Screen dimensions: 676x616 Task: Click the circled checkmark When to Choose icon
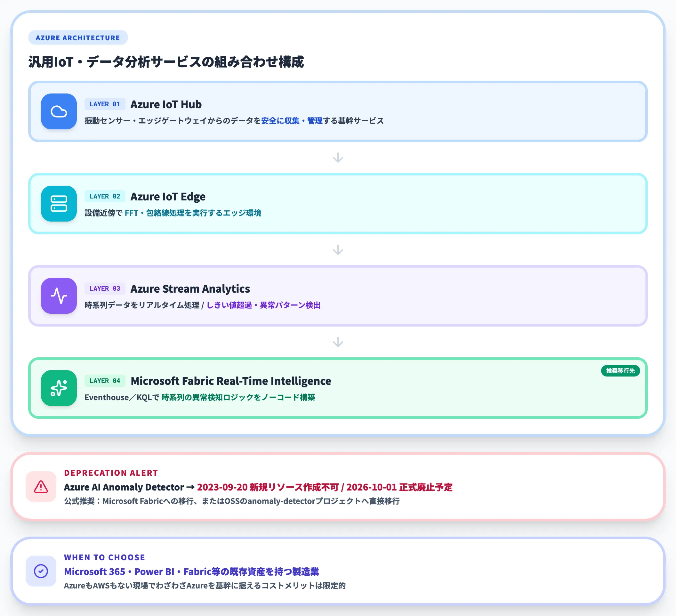[41, 571]
